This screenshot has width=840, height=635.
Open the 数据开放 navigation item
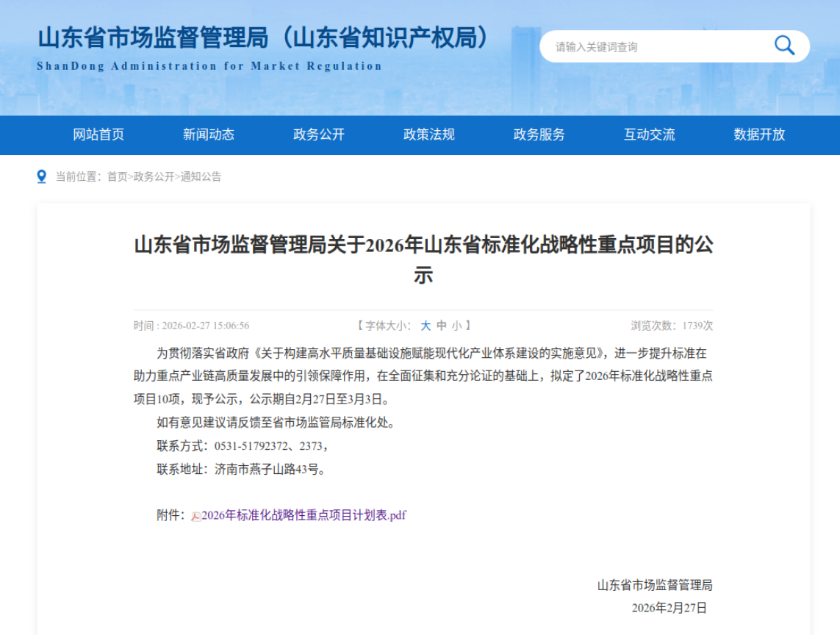pos(759,134)
